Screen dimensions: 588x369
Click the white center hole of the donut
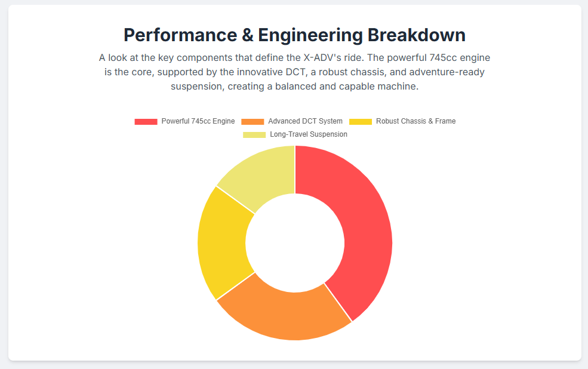tap(295, 243)
